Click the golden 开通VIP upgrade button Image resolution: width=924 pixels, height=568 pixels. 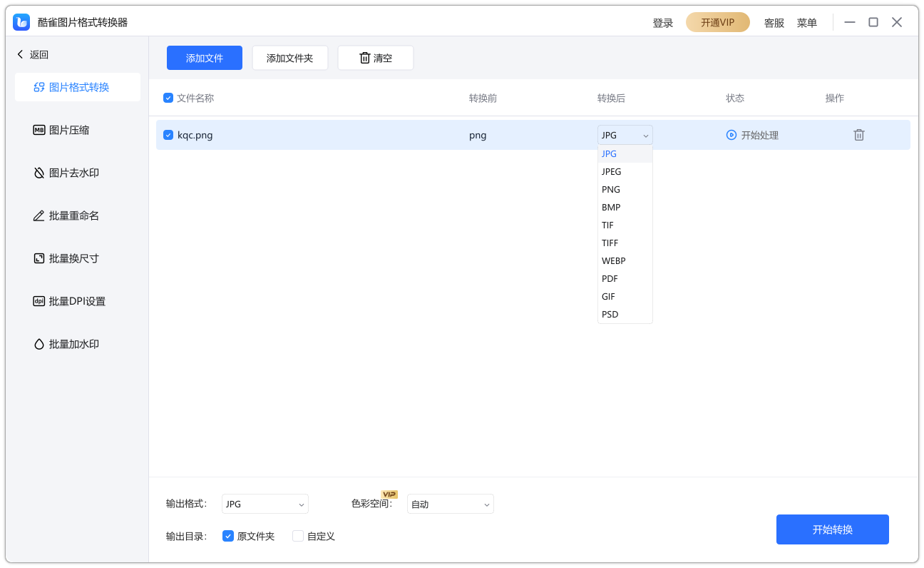717,22
